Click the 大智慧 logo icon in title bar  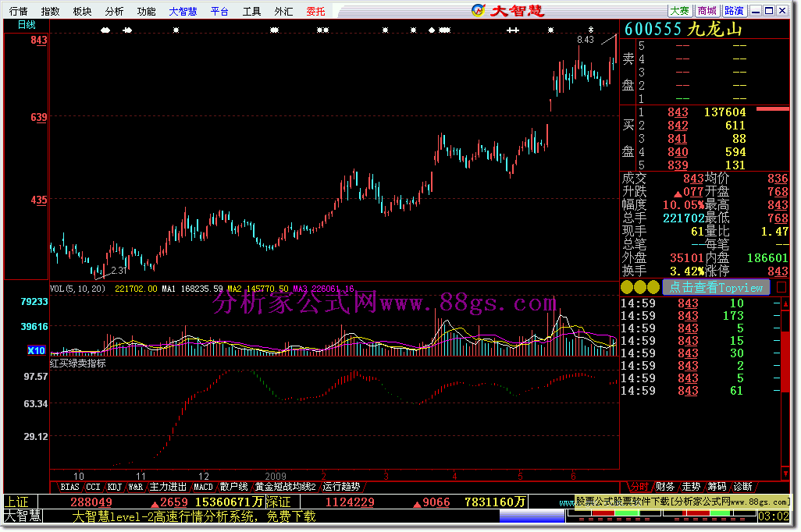[478, 10]
